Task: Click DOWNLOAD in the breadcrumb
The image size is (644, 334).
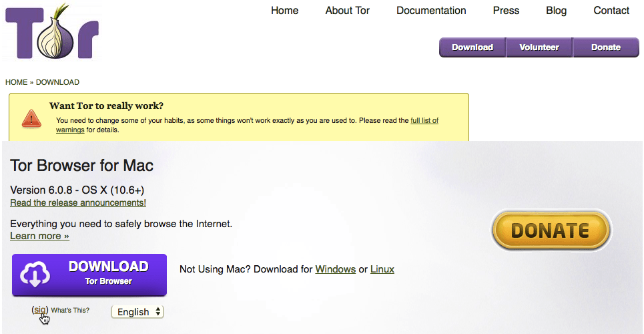Action: click(x=57, y=82)
